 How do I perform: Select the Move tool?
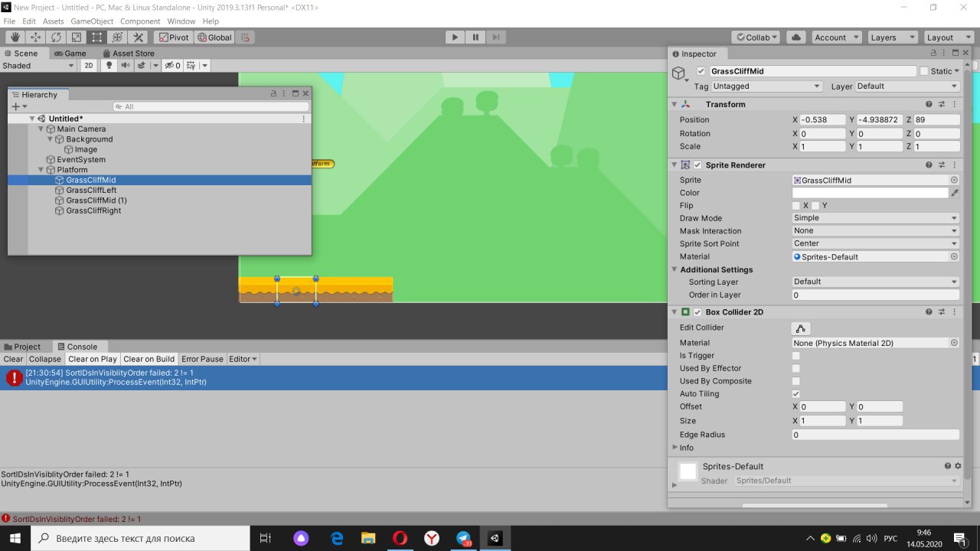pyautogui.click(x=35, y=37)
